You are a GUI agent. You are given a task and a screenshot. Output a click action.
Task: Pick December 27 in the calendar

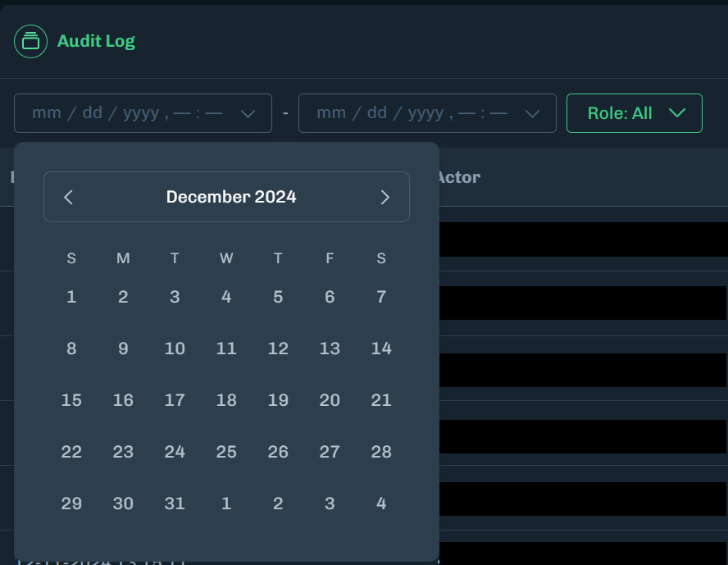(x=330, y=452)
